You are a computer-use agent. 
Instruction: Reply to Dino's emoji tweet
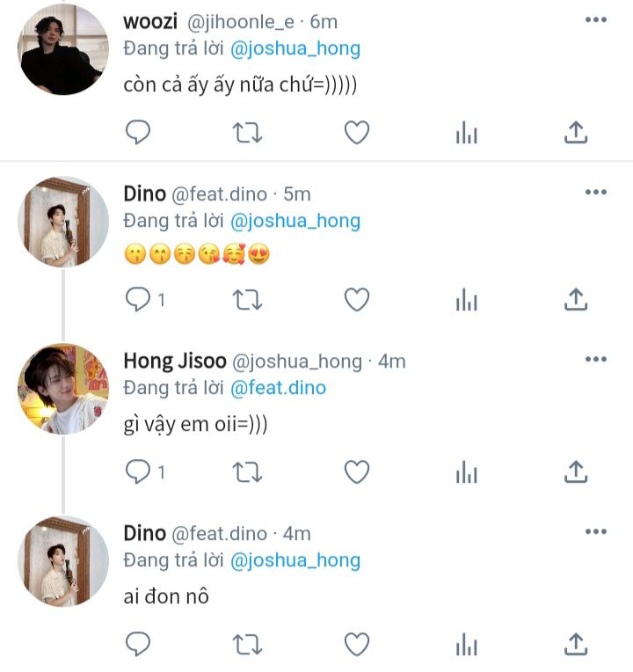(x=137, y=299)
